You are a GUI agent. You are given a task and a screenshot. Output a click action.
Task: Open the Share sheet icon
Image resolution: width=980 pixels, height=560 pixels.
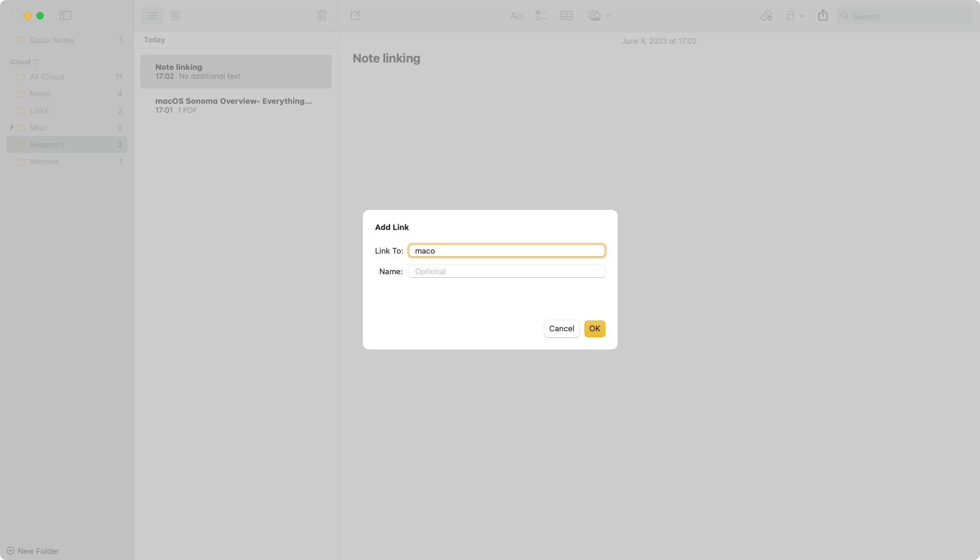823,15
